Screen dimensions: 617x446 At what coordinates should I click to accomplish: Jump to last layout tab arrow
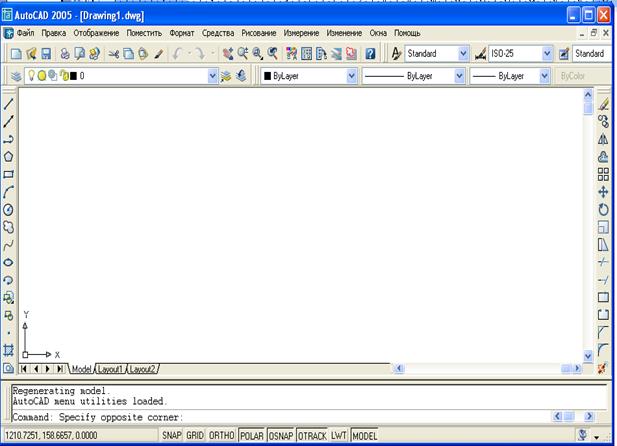coord(60,369)
